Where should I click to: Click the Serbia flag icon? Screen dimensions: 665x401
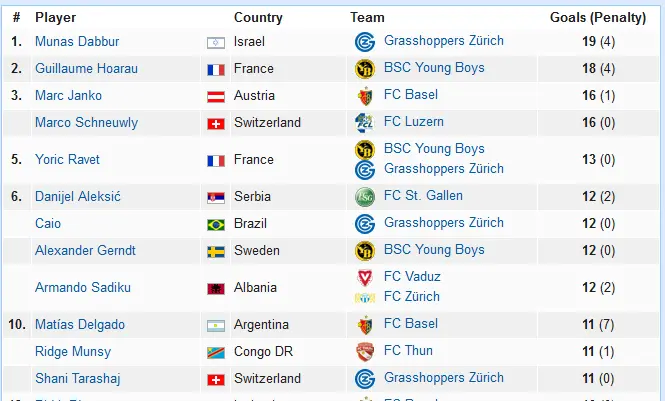(x=215, y=197)
